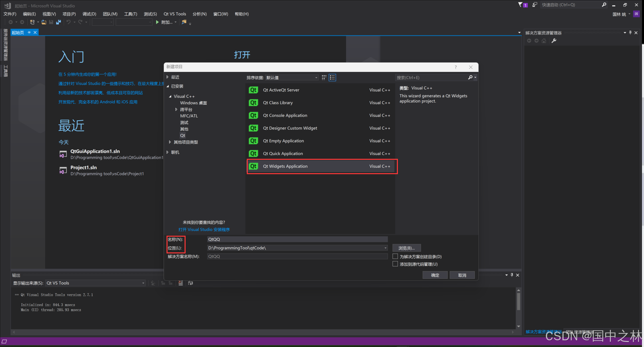Collapse the 已安装 (Installed) tree node
The width and height of the screenshot is (644, 347).
click(x=168, y=86)
